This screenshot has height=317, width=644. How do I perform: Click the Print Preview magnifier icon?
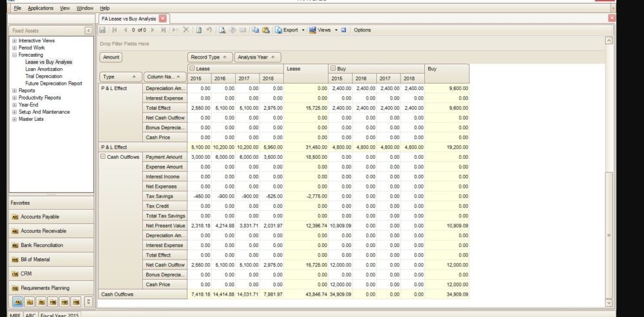[x=222, y=30]
